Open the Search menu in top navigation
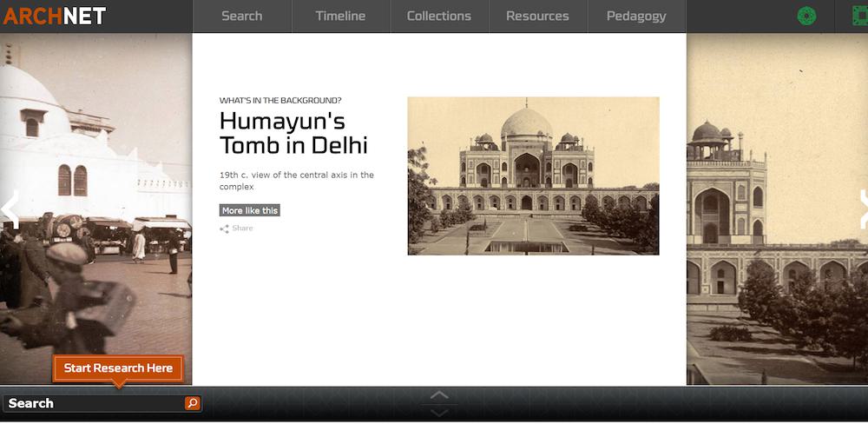 (x=241, y=16)
